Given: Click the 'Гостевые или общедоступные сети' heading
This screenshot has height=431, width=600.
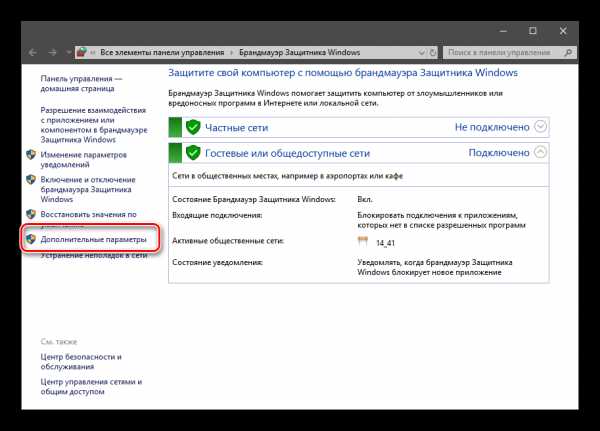Looking at the screenshot, I should tap(287, 153).
